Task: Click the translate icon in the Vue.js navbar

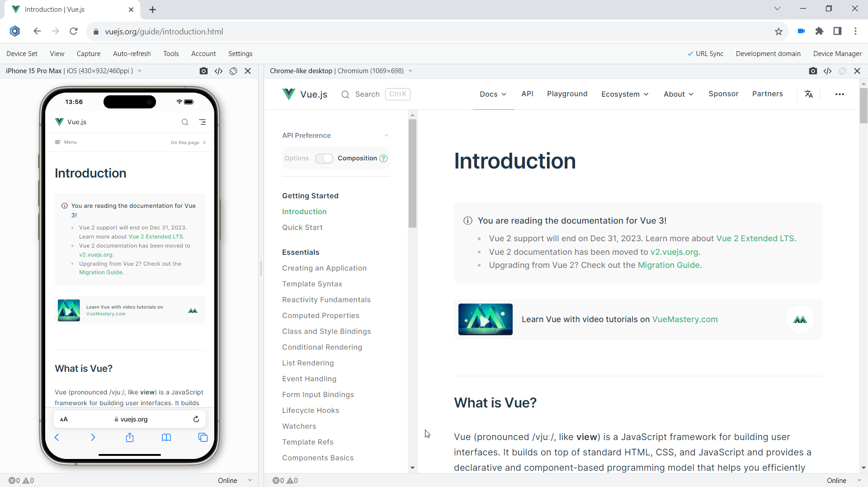Action: tap(809, 94)
